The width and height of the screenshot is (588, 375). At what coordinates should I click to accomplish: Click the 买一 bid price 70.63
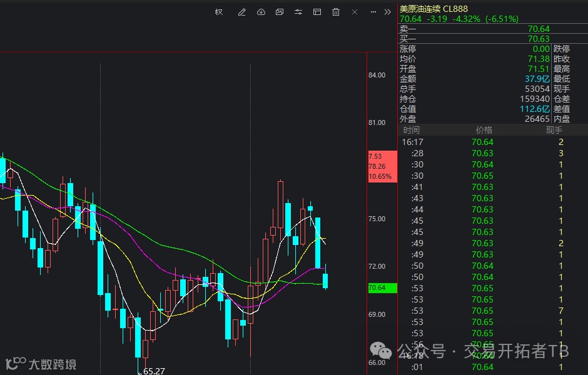click(539, 39)
